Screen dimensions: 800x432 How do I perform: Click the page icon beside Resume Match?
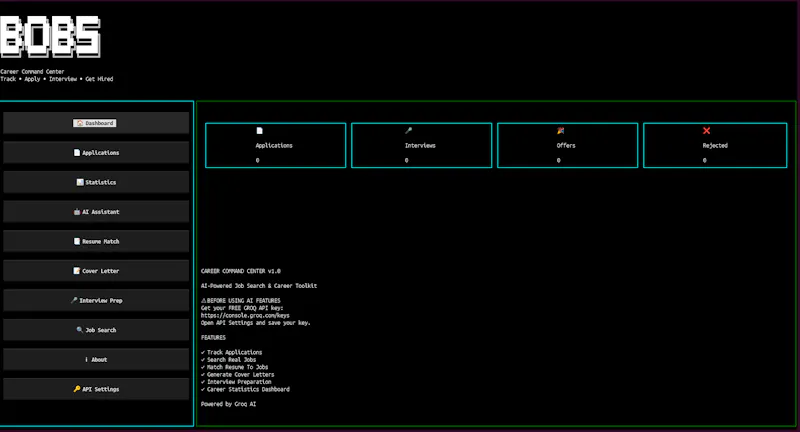(77, 241)
